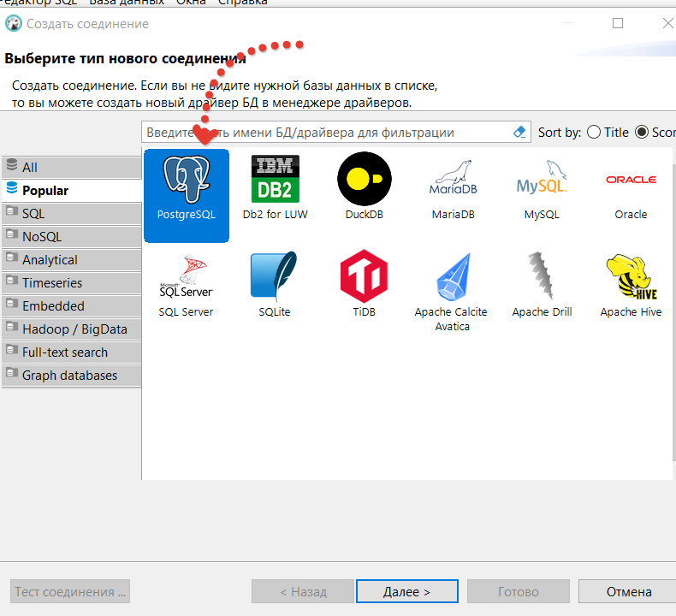The width and height of the screenshot is (676, 616).
Task: Choose the Apache Hive bee icon
Action: point(631,276)
